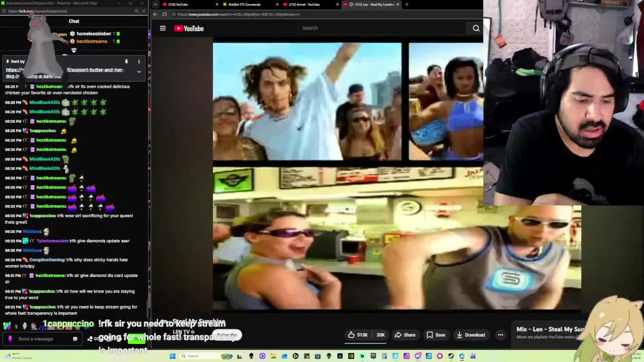Focus the YouTube Search field
The width and height of the screenshot is (644, 362).
point(382,28)
